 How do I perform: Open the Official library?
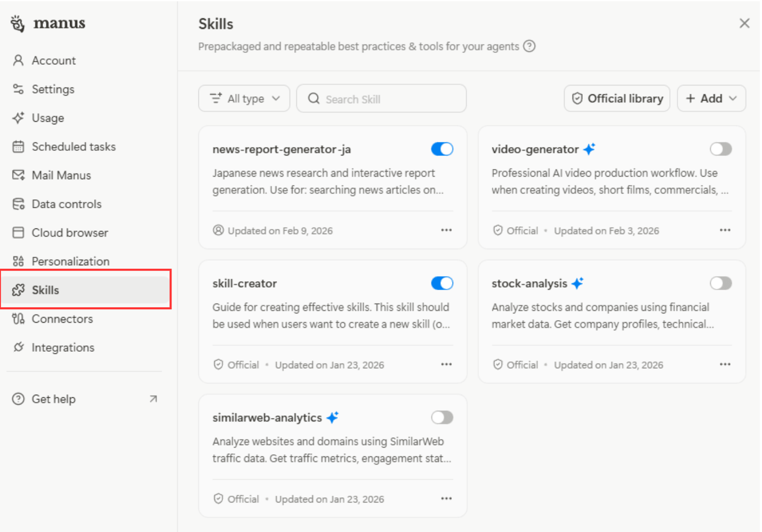[x=617, y=98]
